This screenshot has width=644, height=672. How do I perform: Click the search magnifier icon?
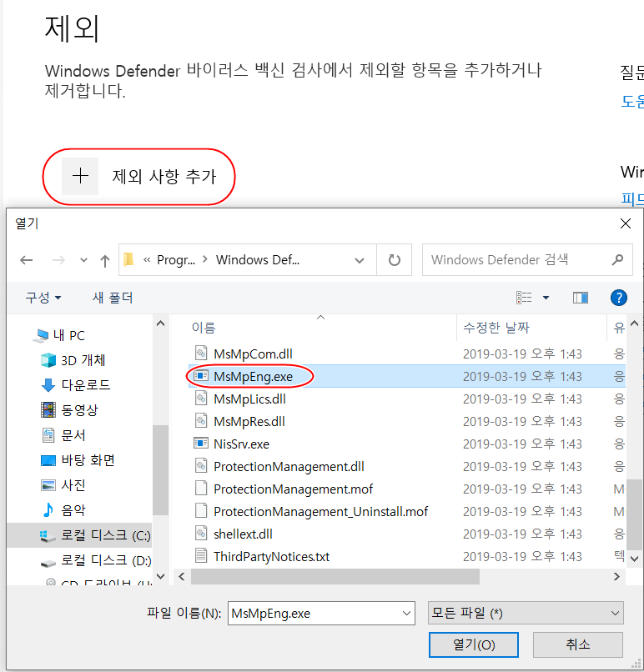click(x=617, y=259)
